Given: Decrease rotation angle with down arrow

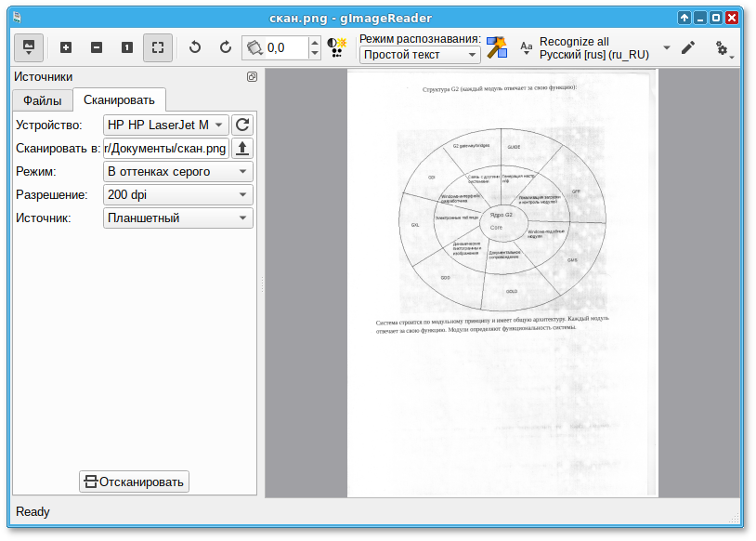Looking at the screenshot, I should click(314, 53).
